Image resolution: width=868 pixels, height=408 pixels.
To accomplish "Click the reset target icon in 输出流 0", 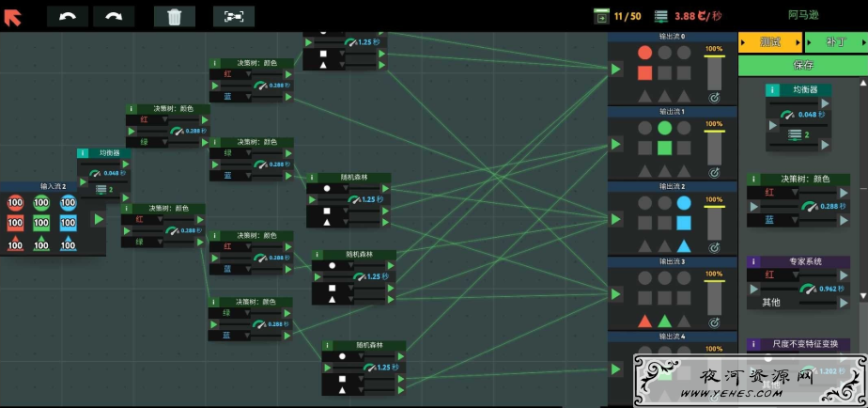I will tap(714, 98).
